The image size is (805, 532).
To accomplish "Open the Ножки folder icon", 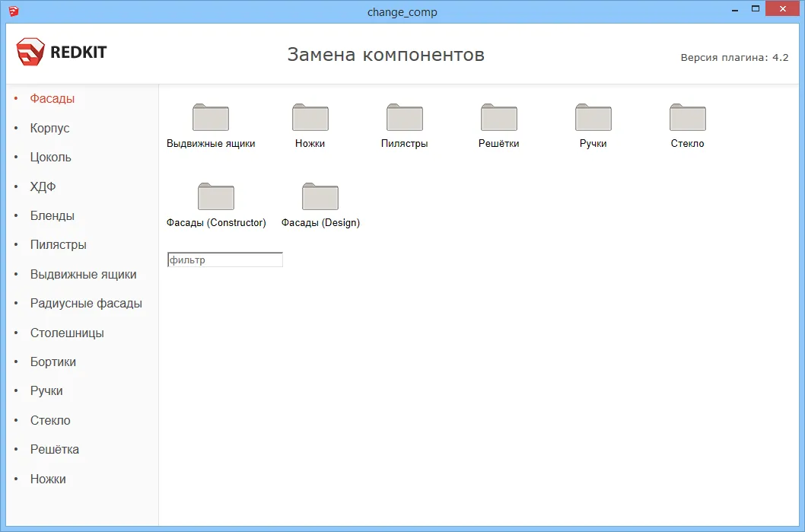I will (310, 118).
